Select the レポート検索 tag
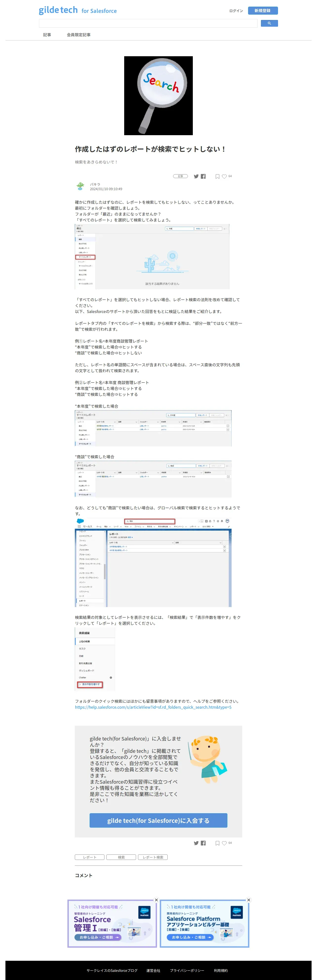The image size is (317, 980). pos(153,857)
